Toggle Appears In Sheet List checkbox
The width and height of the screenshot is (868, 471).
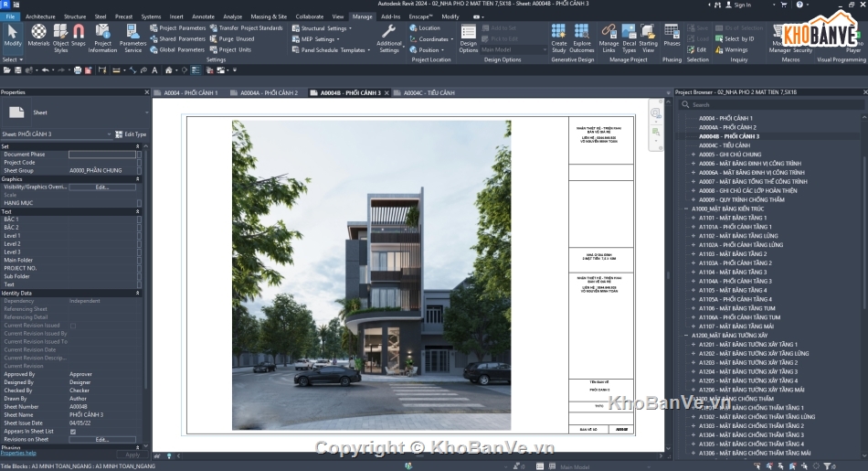[73, 431]
